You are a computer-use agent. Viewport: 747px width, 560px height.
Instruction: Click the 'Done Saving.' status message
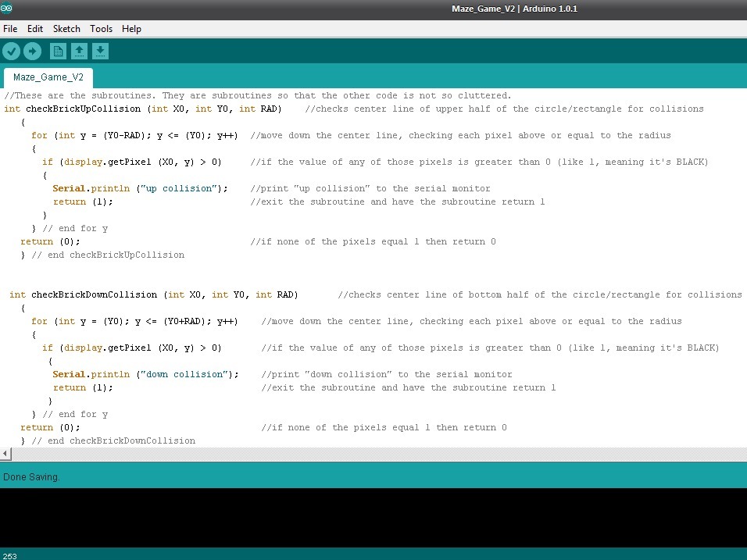31,476
